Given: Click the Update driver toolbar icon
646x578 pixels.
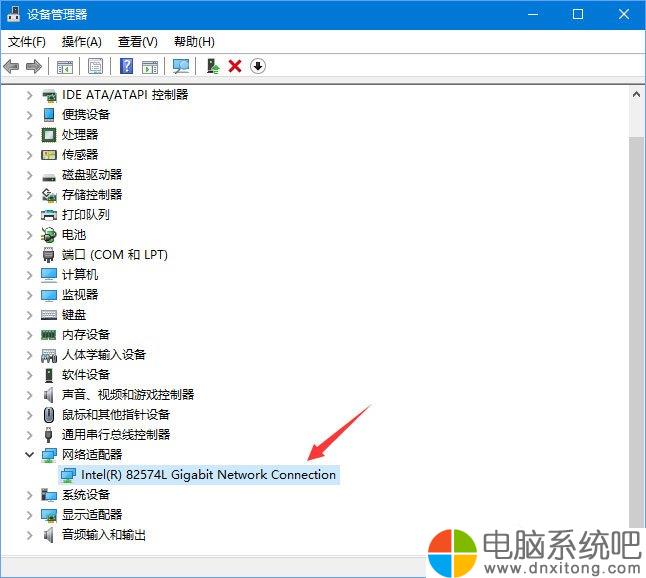Looking at the screenshot, I should pos(213,66).
